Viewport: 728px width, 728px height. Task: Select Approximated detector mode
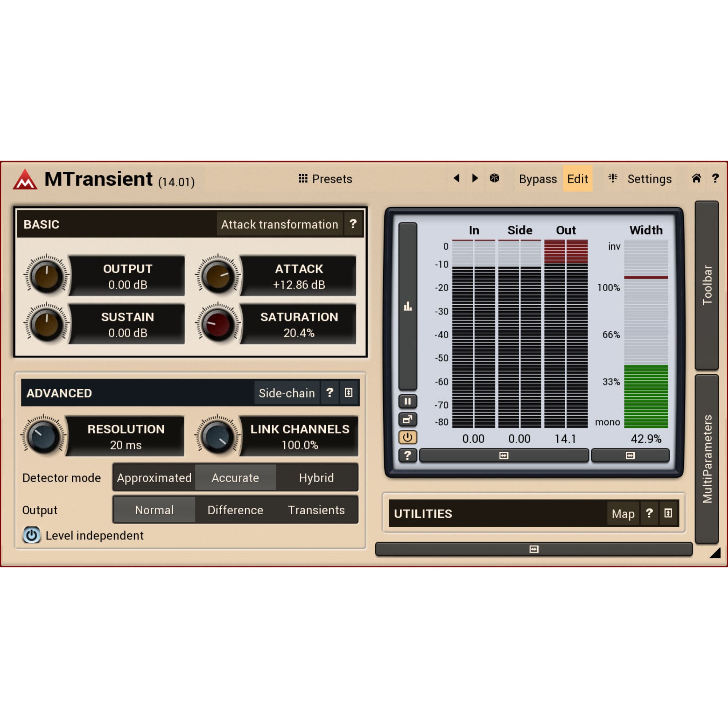point(154,478)
